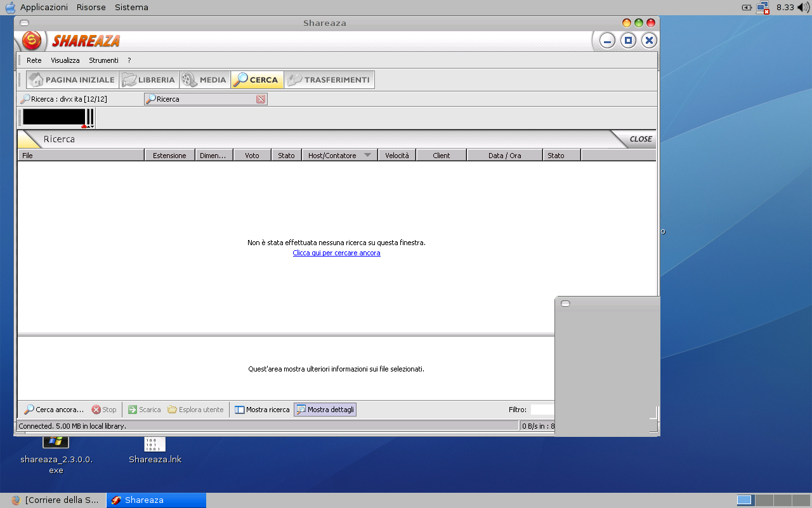
Task: Click the volume speaker icon
Action: point(803,8)
